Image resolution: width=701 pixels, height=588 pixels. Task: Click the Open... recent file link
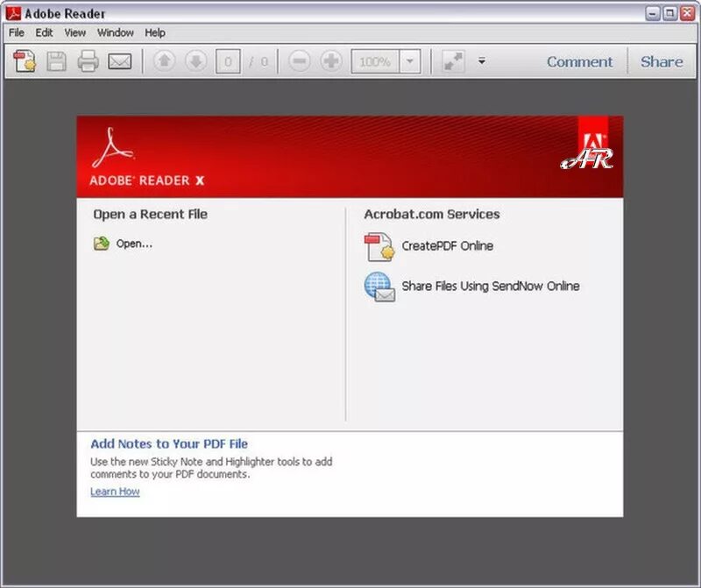point(134,244)
